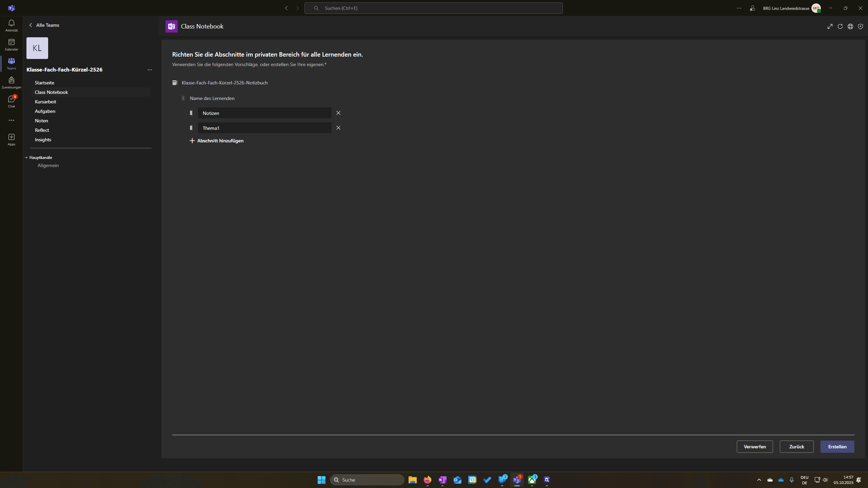The height and width of the screenshot is (488, 868).
Task: Focus the Suchen search box
Action: tap(433, 8)
